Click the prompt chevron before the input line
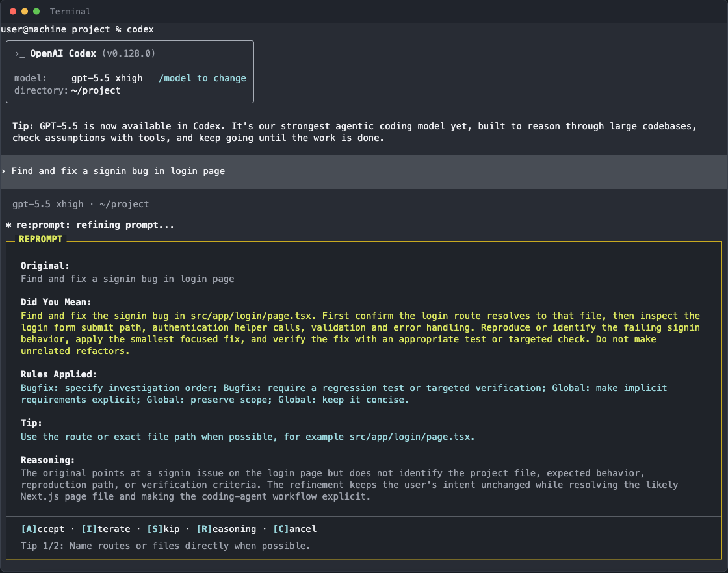The height and width of the screenshot is (573, 728). (x=4, y=172)
